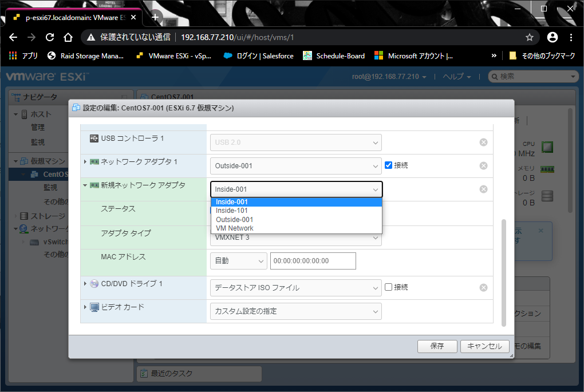Bookmark this page with the star
This screenshot has width=584, height=392.
click(529, 37)
